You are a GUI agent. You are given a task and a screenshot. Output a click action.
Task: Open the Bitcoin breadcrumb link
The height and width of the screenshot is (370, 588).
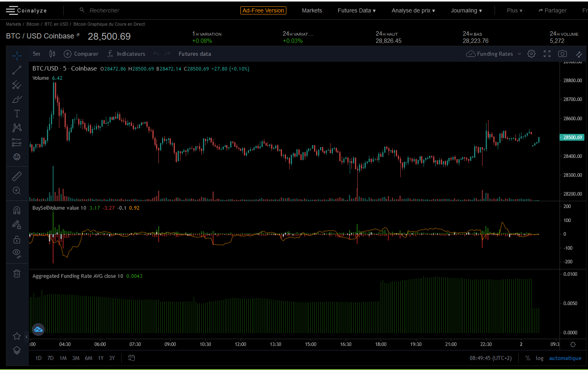(33, 24)
